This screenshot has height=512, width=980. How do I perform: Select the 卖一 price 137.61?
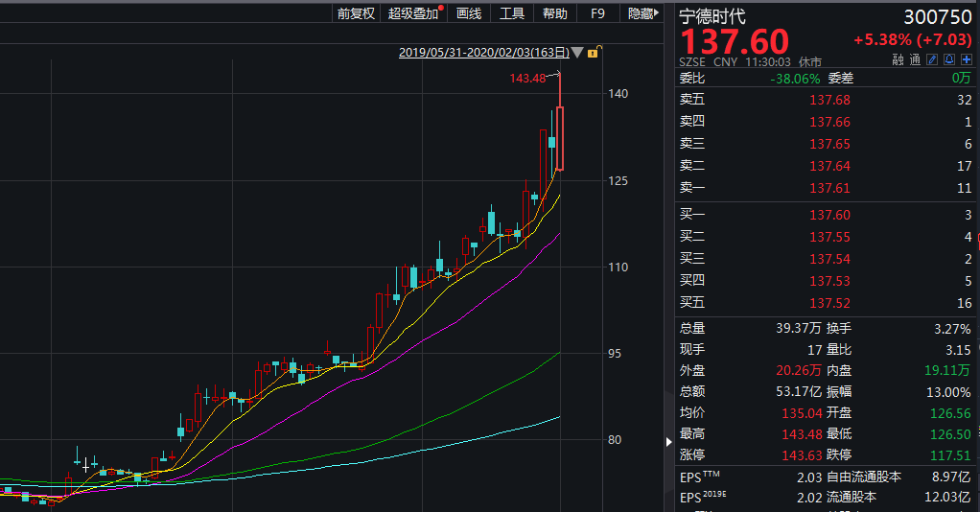pos(830,188)
